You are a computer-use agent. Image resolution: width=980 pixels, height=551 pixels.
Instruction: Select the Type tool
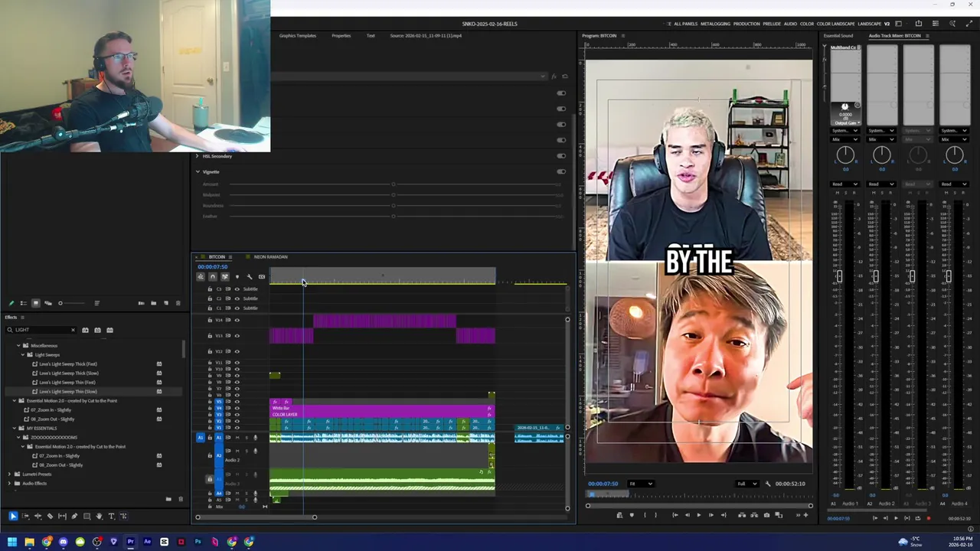111,517
